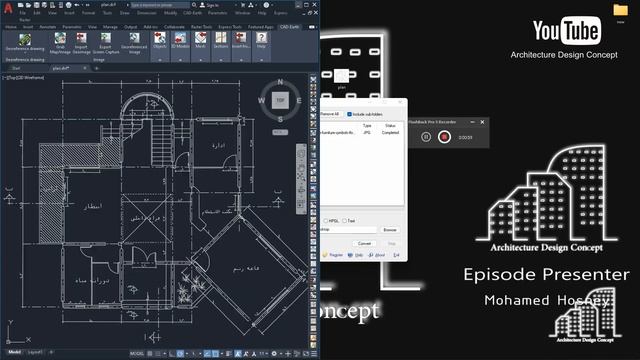Expand the Objects panel arrow

(x=160, y=60)
